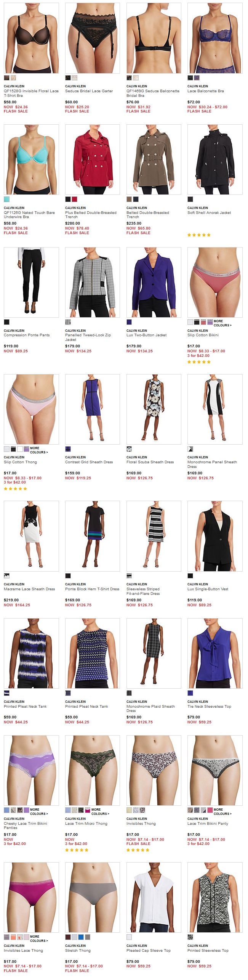View the Floral Scuba Sheath Dress thumbnail
This screenshot has height=980, width=248.
(154, 409)
